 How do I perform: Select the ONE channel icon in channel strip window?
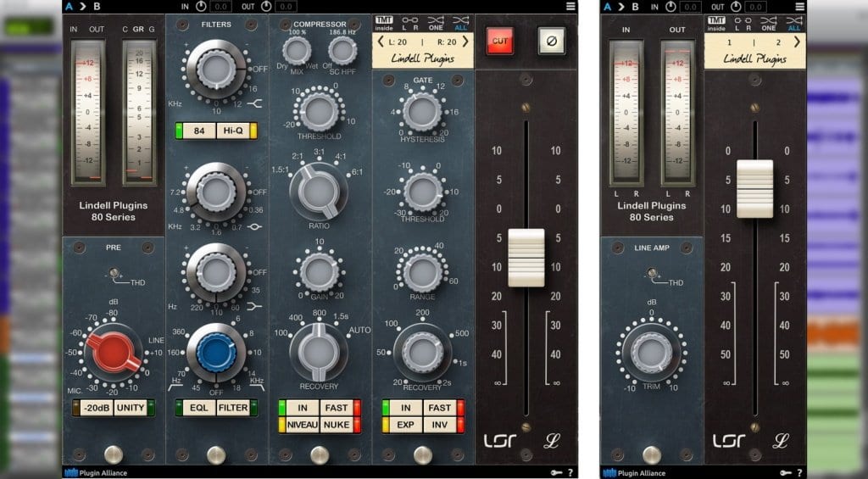click(x=436, y=23)
